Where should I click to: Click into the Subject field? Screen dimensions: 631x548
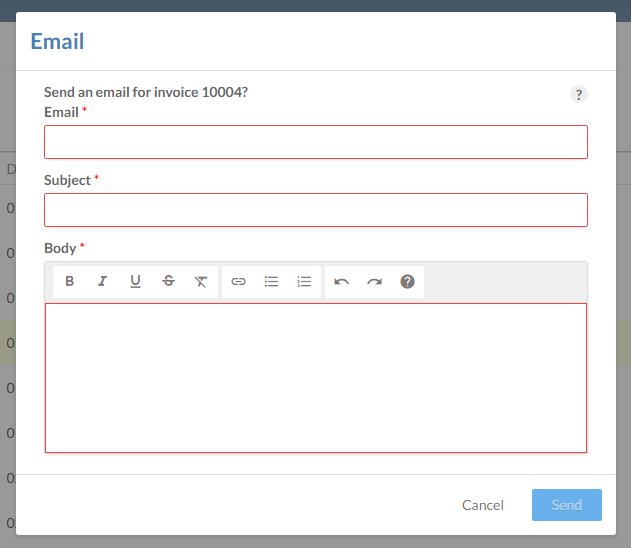click(x=315, y=210)
